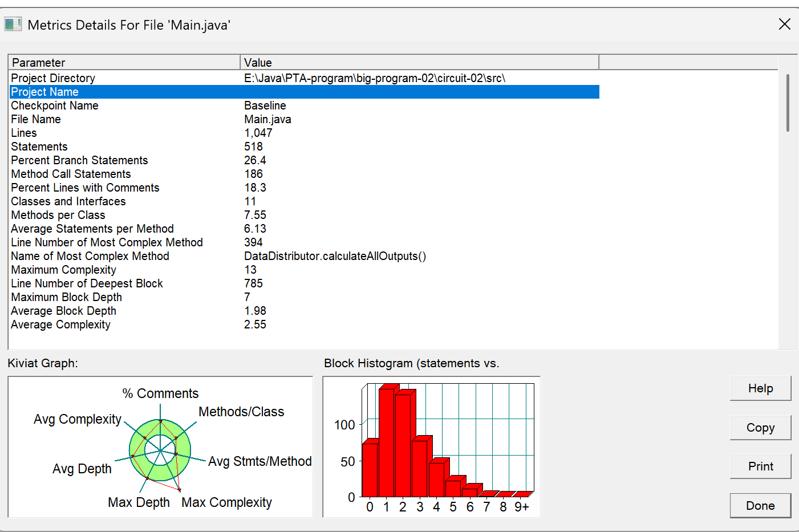Click the Baseline checkpoint value
The height and width of the screenshot is (532, 799).
[265, 105]
